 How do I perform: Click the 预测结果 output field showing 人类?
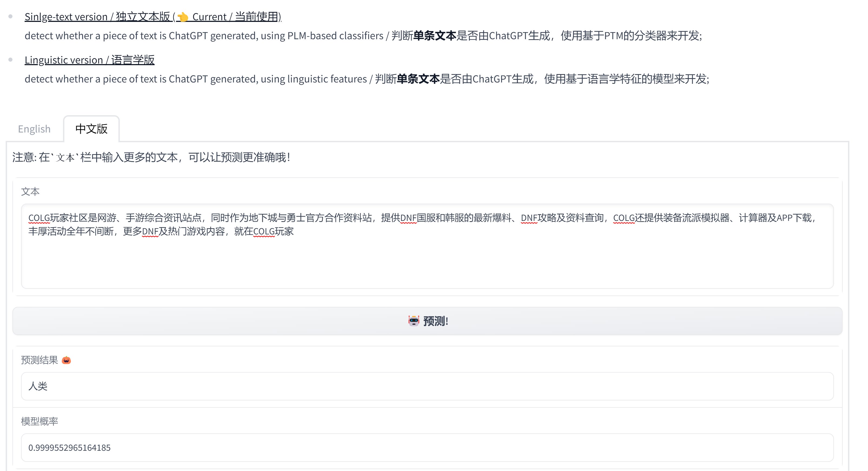click(427, 386)
